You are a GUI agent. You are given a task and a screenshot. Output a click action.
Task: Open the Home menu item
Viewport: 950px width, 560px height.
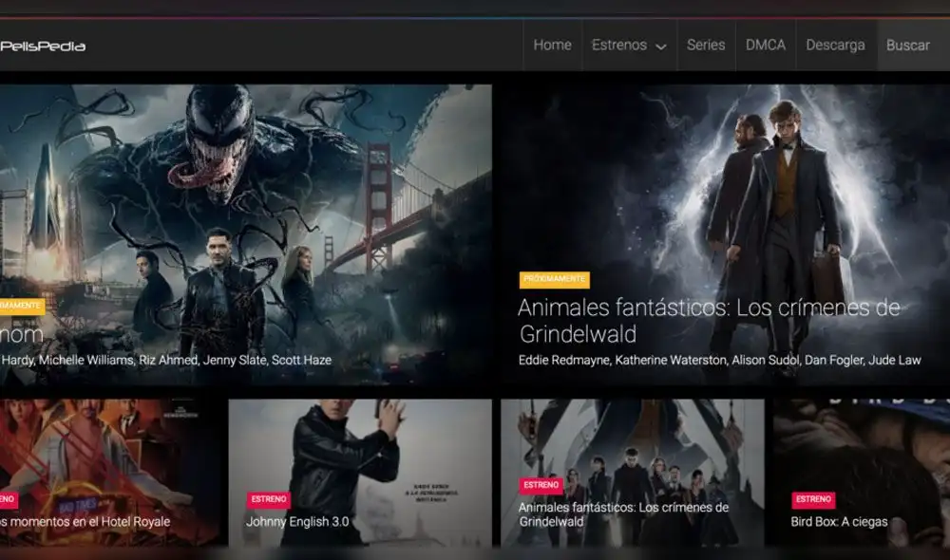pos(552,45)
